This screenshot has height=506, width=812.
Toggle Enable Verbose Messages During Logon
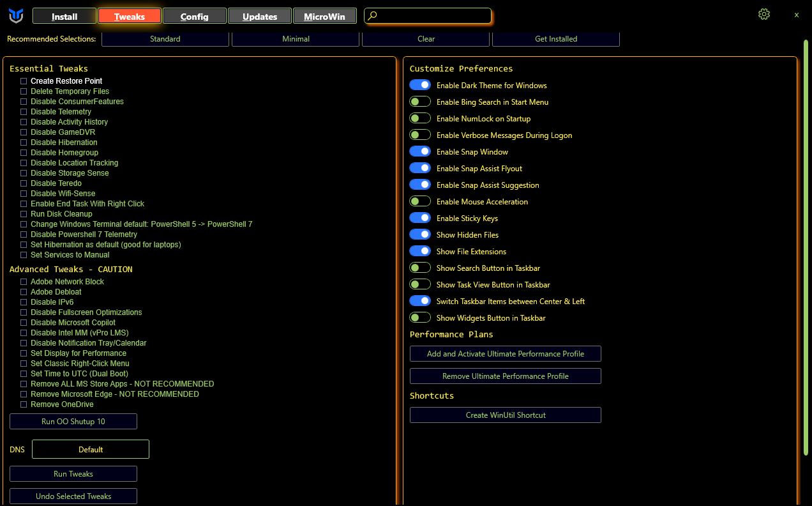420,135
